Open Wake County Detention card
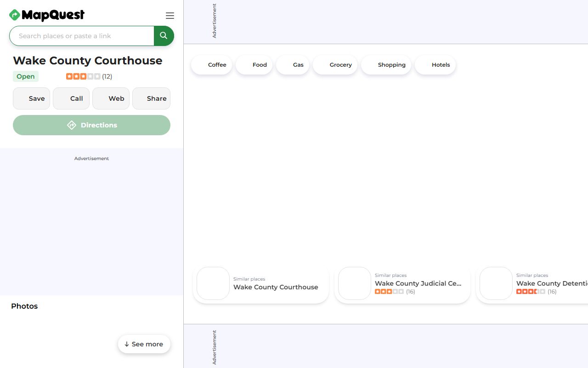Screen dimensions: 588x368 (x=533, y=284)
